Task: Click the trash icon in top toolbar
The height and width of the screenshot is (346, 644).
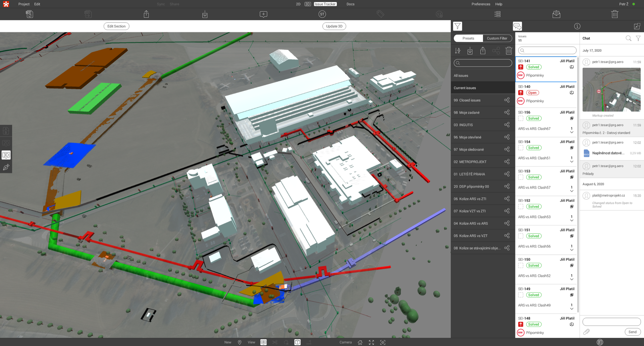Action: point(614,14)
